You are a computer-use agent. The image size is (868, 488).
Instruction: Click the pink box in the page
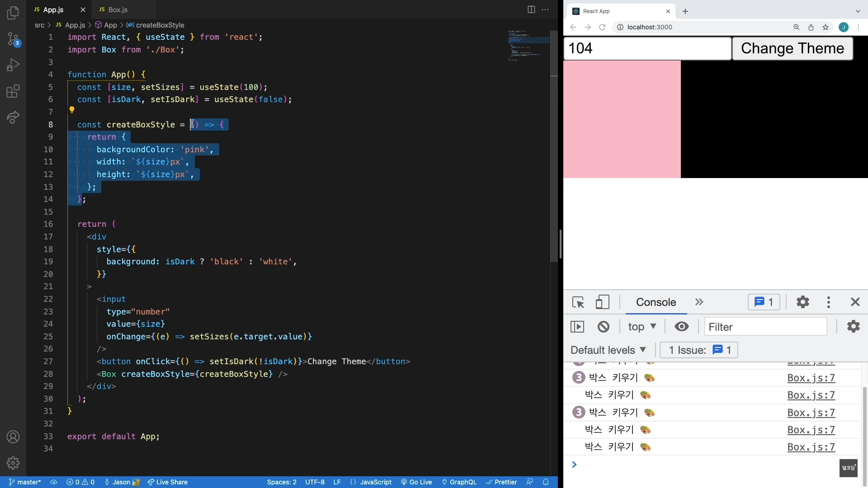pyautogui.click(x=622, y=119)
